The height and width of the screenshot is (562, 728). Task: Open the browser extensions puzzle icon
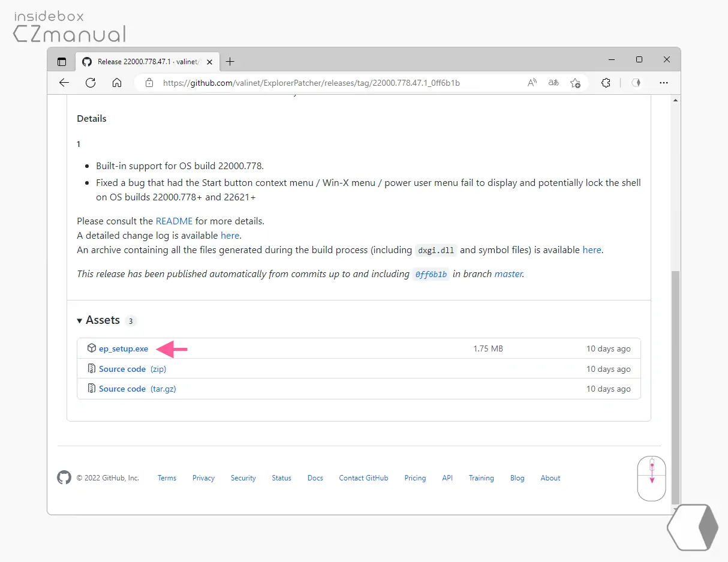click(x=606, y=83)
